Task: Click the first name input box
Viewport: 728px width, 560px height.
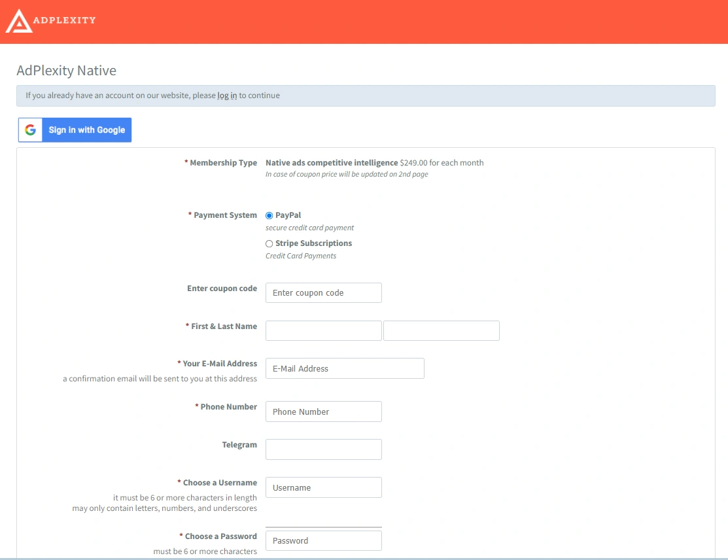Action: point(324,330)
